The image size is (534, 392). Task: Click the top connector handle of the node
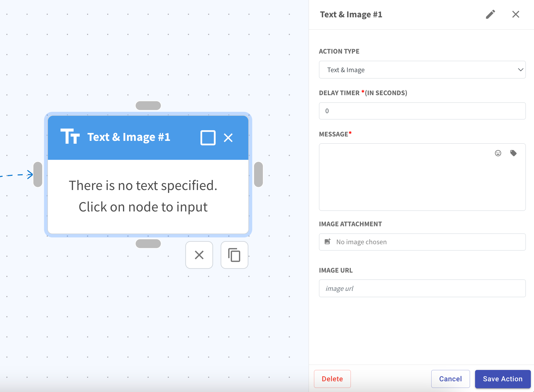pyautogui.click(x=148, y=106)
